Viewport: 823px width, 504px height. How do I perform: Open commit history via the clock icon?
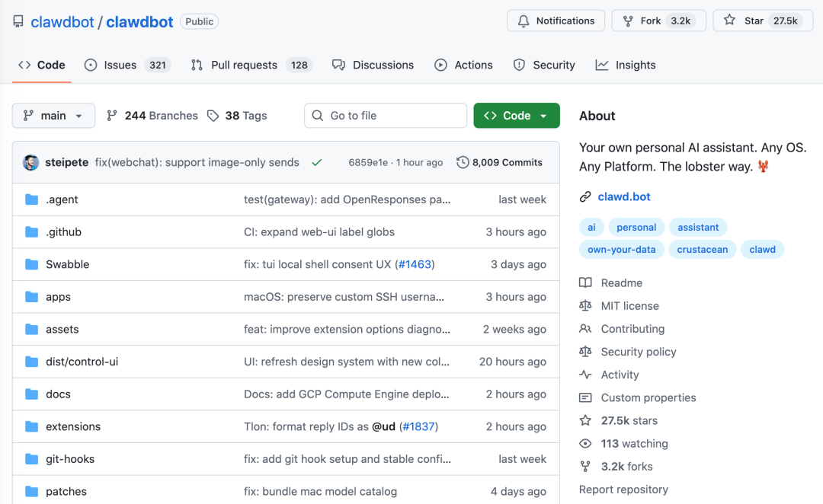463,162
